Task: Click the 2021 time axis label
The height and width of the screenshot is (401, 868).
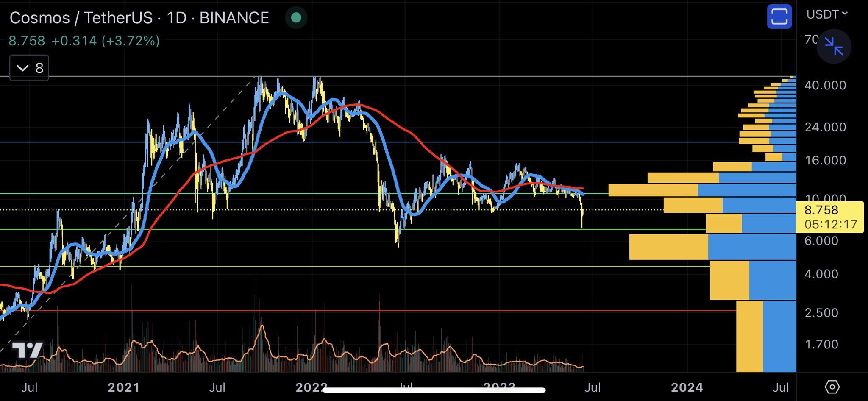Action: click(x=124, y=387)
